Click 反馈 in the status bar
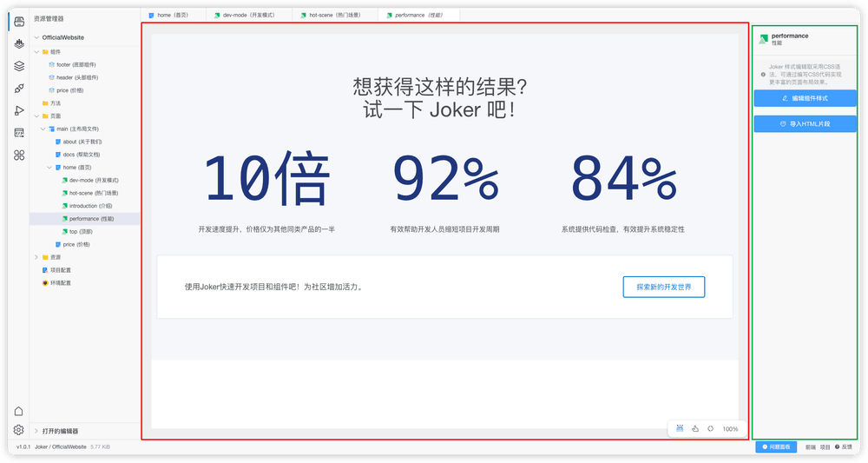Screen dimensions: 868x463 click(x=847, y=447)
